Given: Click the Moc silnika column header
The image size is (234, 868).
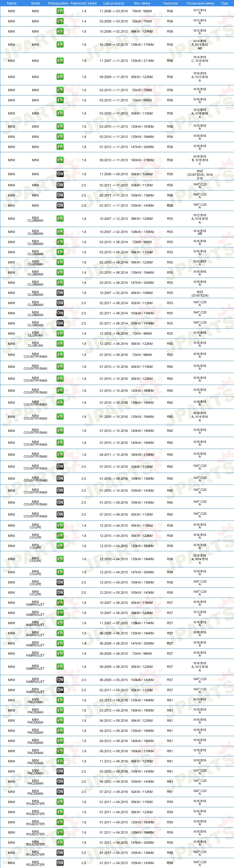Looking at the screenshot, I should tap(142, 3).
